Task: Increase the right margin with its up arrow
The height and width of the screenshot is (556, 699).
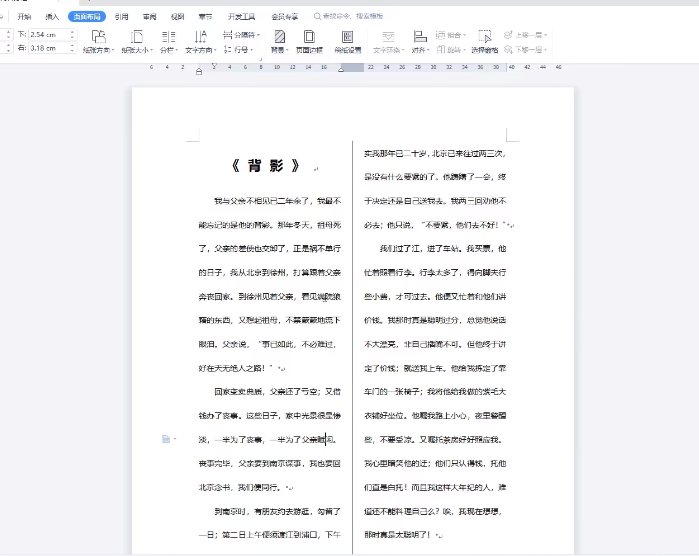Action: 73,45
